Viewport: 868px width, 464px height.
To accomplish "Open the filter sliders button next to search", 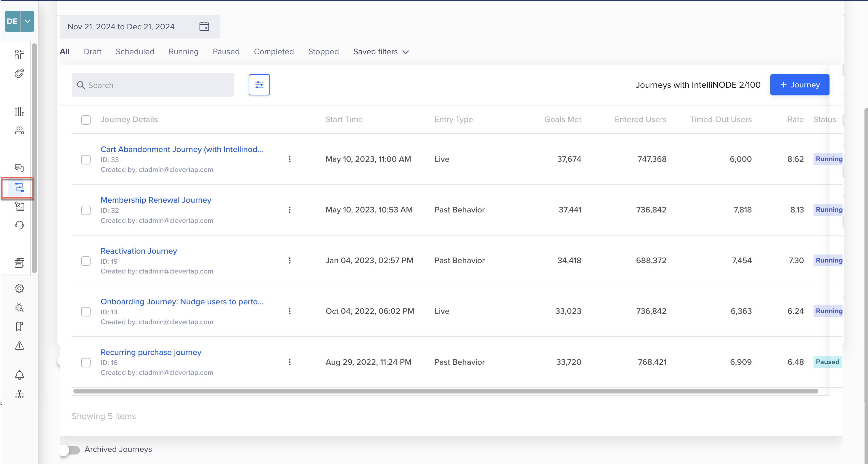I will 259,85.
